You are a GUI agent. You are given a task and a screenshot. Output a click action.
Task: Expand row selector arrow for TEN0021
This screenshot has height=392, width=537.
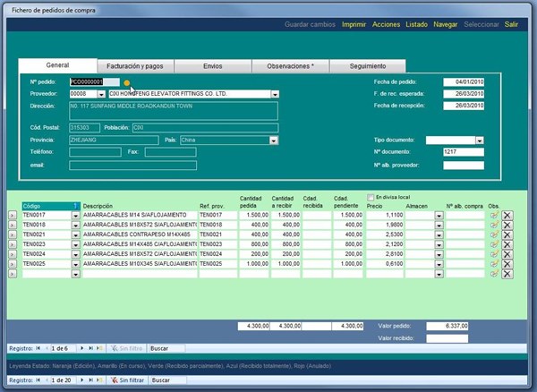pyautogui.click(x=13, y=234)
